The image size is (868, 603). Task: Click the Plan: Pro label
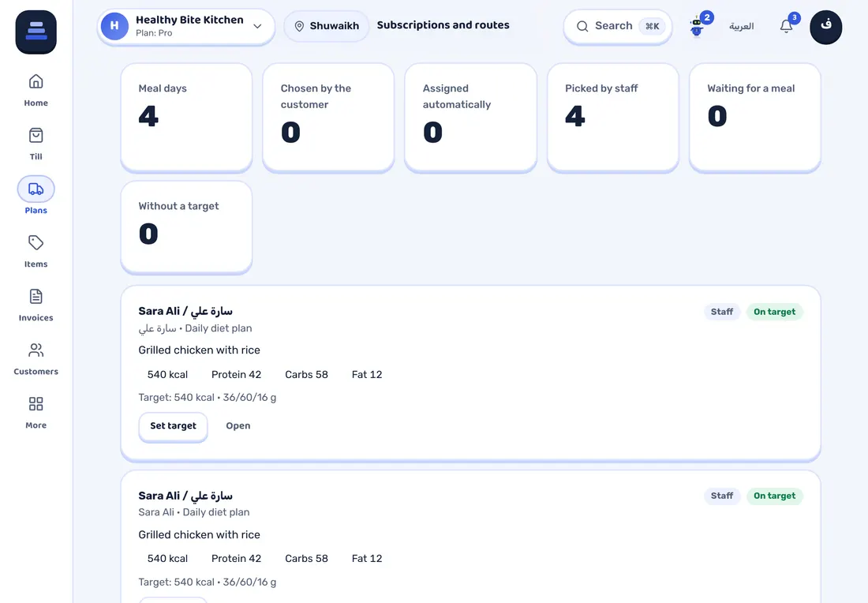[x=154, y=33]
